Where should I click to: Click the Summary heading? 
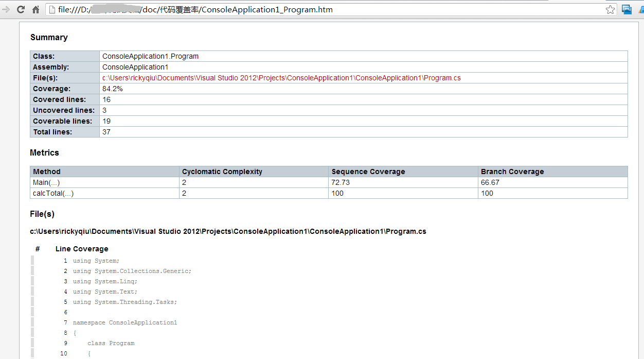(x=49, y=37)
